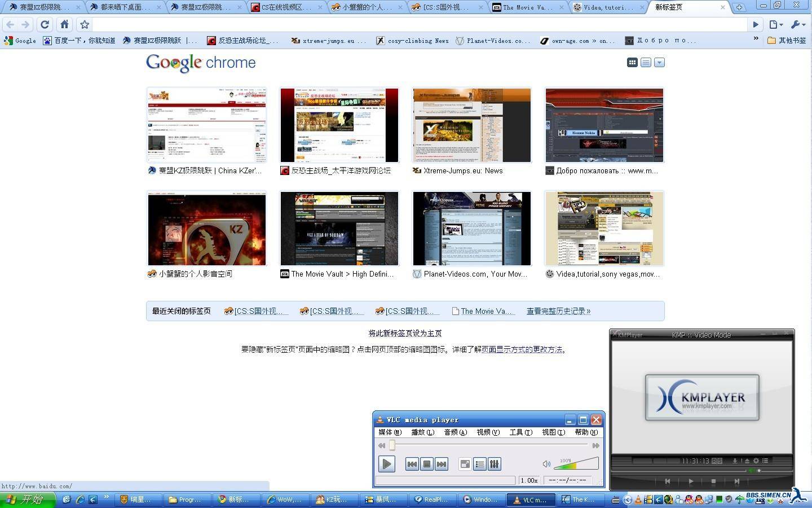Mute VLC with speaker icon

click(x=546, y=464)
